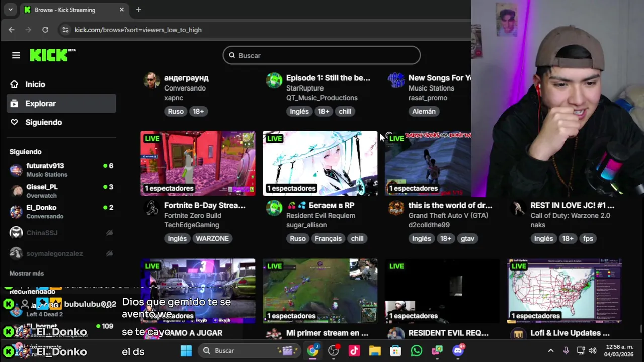The image size is (644, 362).
Task: Select the Alemán tag
Action: pyautogui.click(x=424, y=111)
